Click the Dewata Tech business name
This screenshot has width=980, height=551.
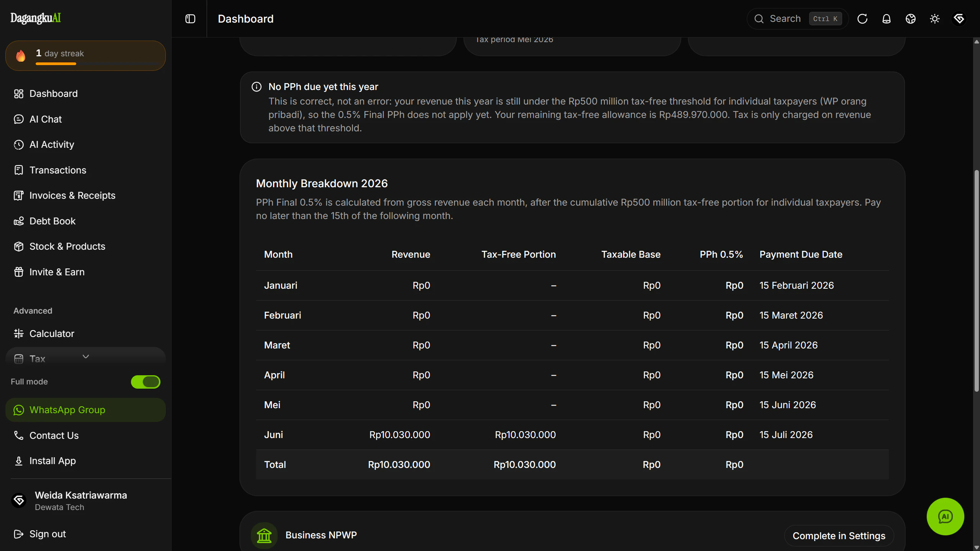coord(59,507)
